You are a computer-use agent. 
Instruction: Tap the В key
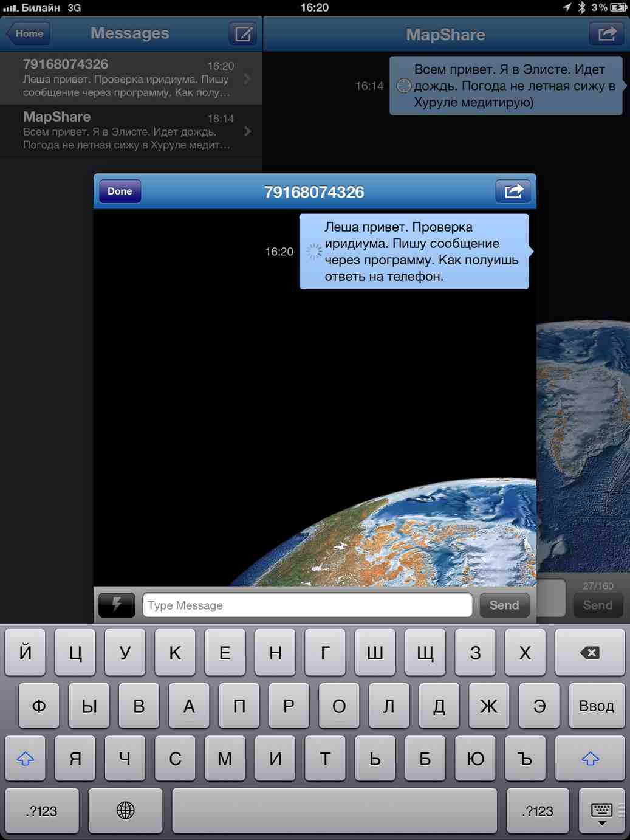point(139,706)
